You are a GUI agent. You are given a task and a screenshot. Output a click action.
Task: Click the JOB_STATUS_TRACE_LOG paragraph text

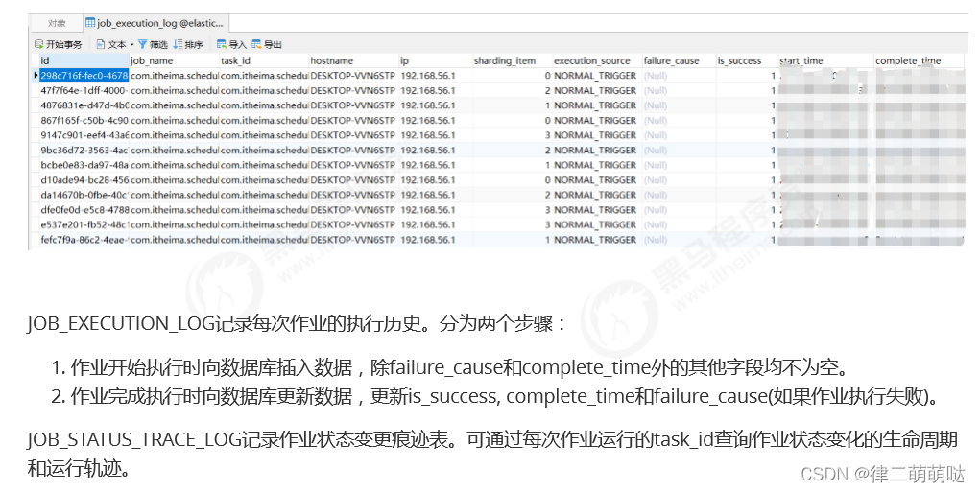pos(492,454)
